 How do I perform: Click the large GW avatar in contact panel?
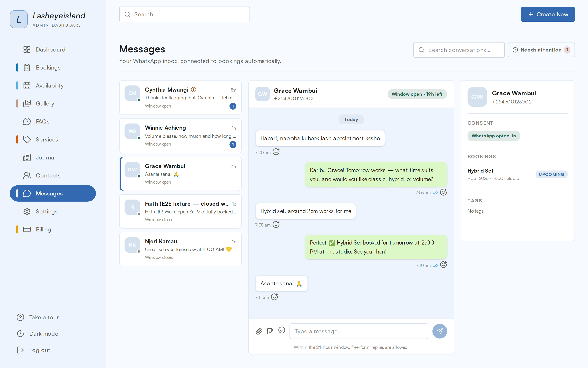tap(477, 97)
